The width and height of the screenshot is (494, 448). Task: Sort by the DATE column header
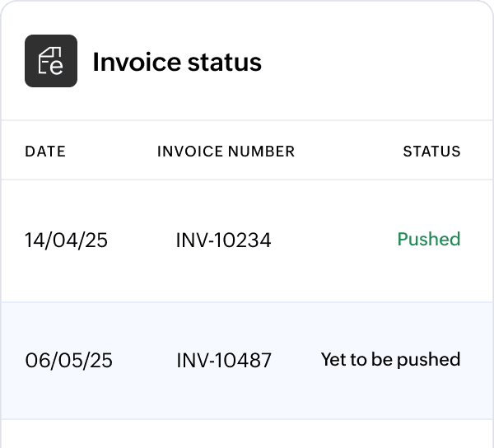[x=45, y=152]
